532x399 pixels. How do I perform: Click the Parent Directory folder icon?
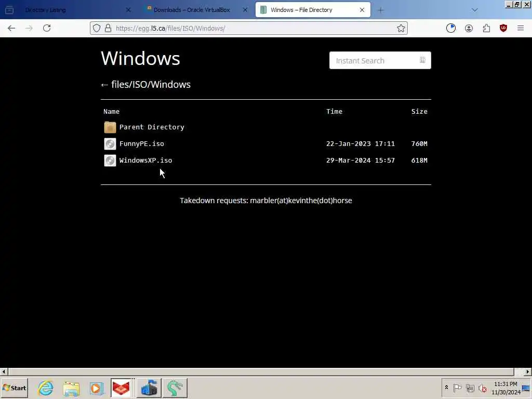point(110,127)
